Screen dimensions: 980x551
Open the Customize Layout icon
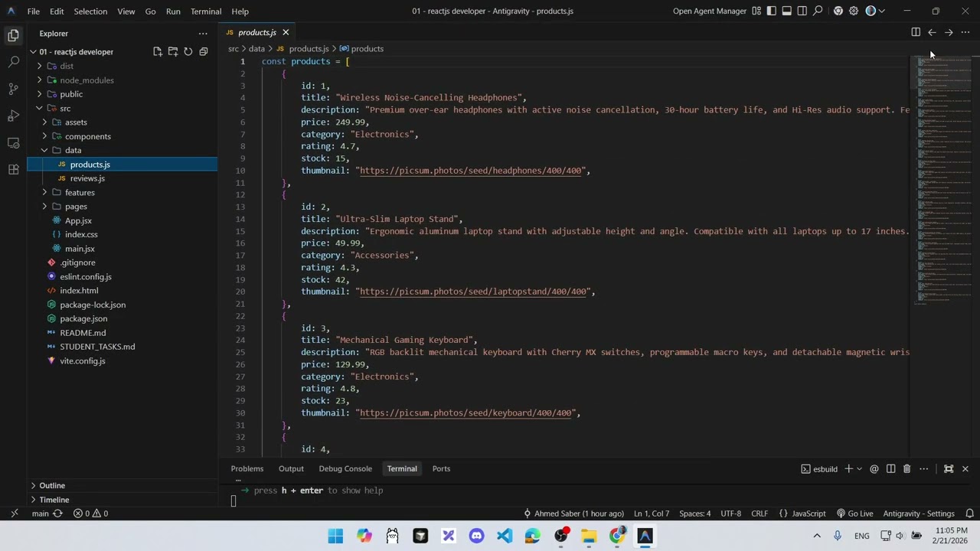[x=756, y=11]
